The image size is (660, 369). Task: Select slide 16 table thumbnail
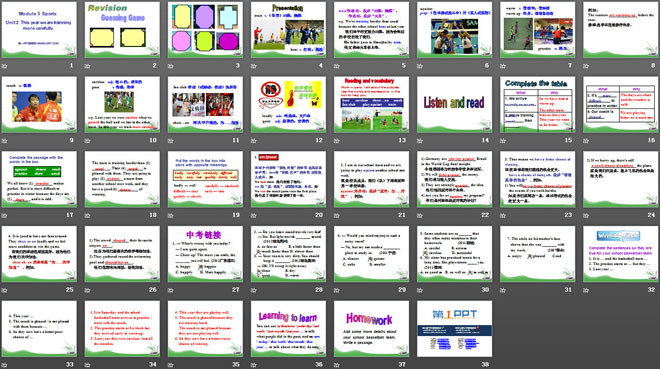pyautogui.click(x=620, y=104)
